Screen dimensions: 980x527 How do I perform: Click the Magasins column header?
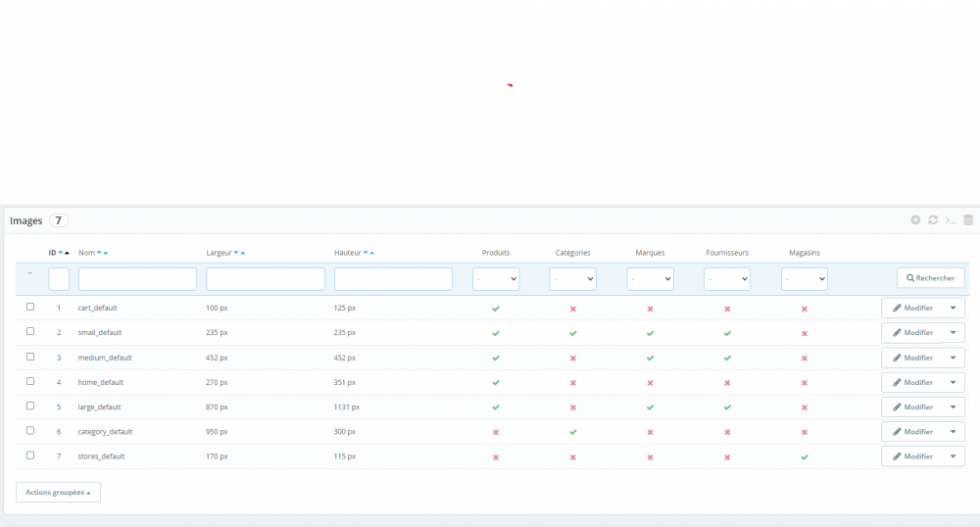click(x=805, y=253)
